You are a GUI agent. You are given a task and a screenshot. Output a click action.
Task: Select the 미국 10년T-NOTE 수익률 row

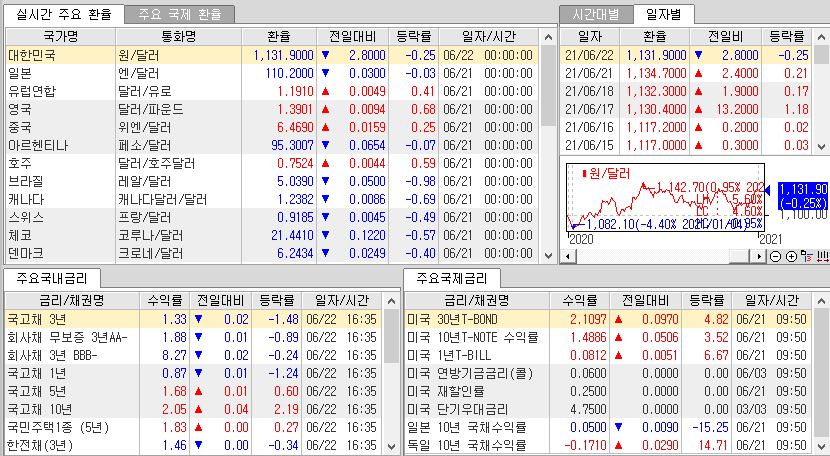[x=608, y=337]
